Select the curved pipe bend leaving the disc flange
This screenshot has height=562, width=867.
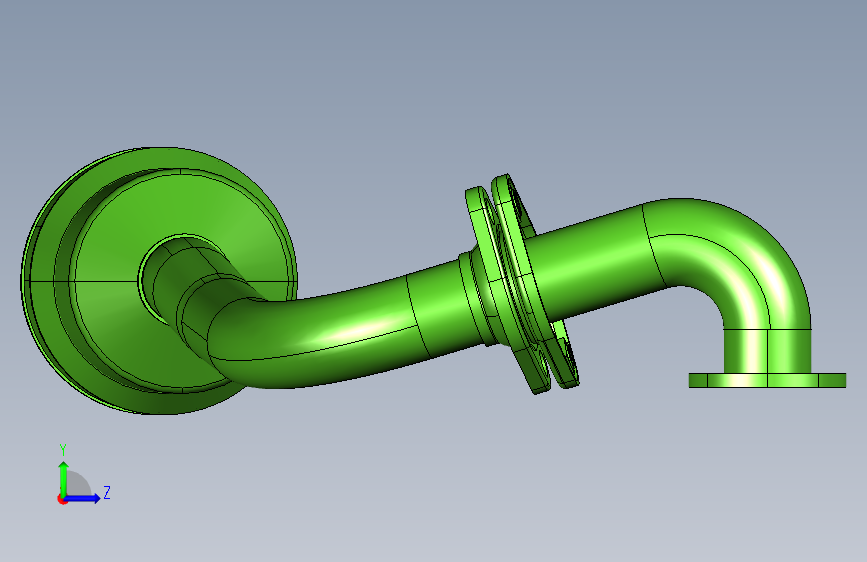coord(310,337)
